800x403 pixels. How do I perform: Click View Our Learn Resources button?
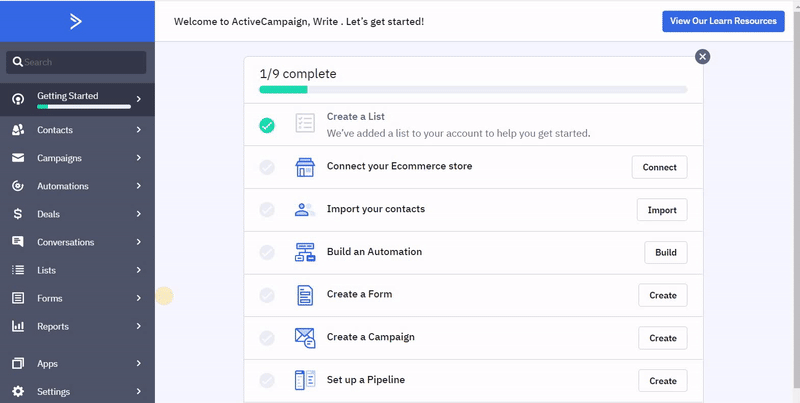point(723,21)
